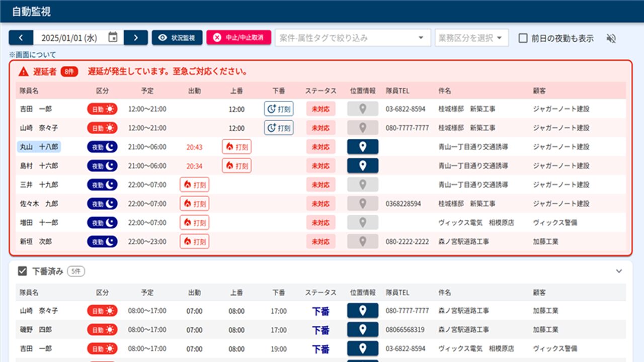Viewport: 644px width, 362px height.
Task: Open the ※画面について link
Action: [33, 55]
